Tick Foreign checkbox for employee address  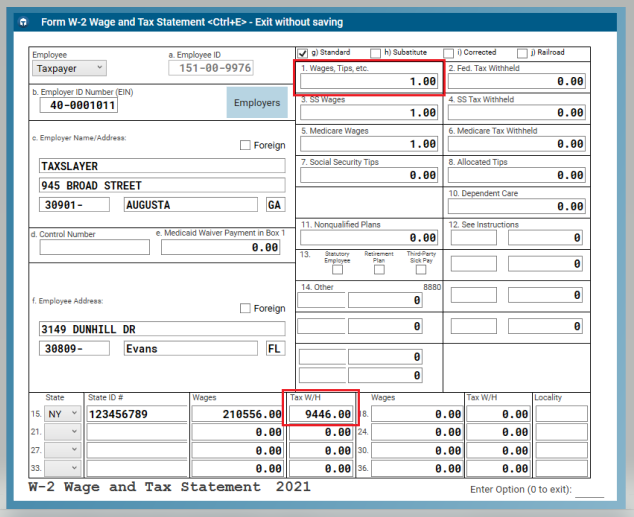tap(245, 308)
